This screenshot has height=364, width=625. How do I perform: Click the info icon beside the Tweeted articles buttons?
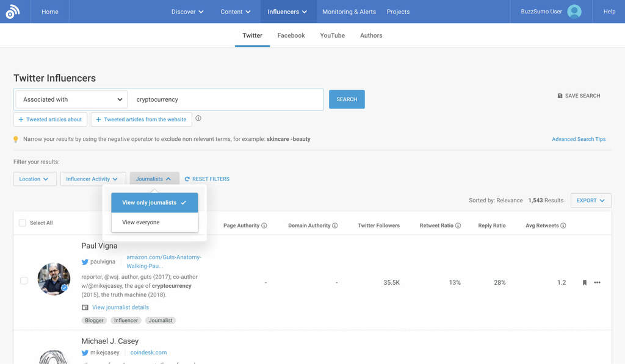coord(199,120)
